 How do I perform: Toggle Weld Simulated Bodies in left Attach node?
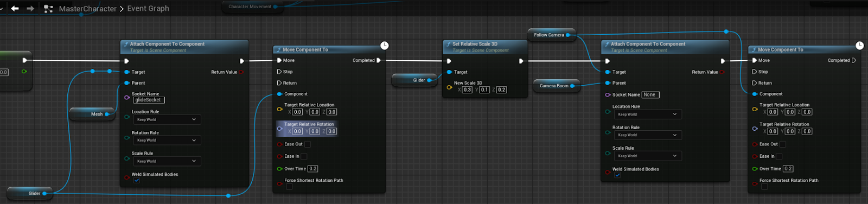[x=137, y=181]
